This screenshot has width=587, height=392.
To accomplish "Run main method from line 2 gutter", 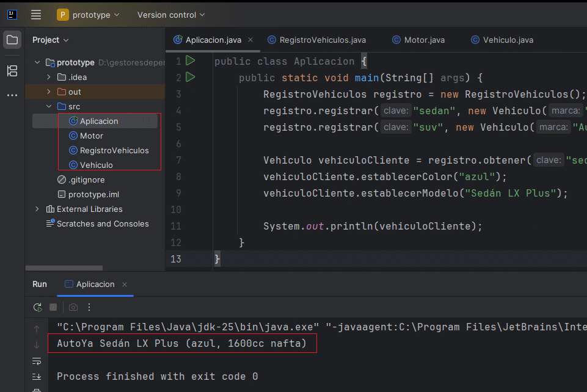I will (190, 78).
